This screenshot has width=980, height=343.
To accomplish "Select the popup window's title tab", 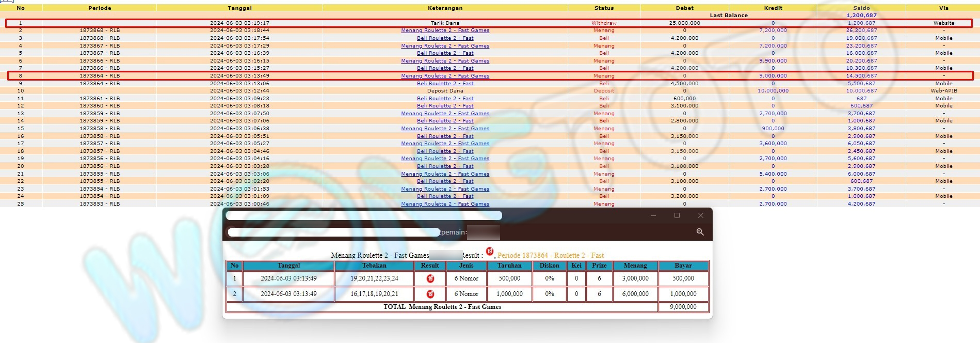I will pyautogui.click(x=363, y=215).
